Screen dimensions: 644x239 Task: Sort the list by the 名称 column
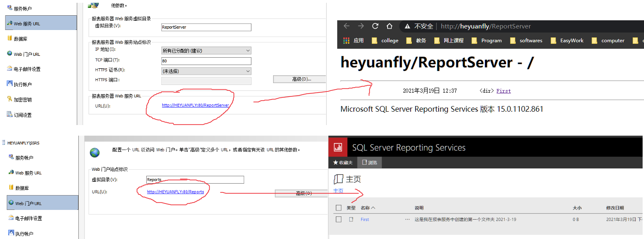[x=368, y=208]
